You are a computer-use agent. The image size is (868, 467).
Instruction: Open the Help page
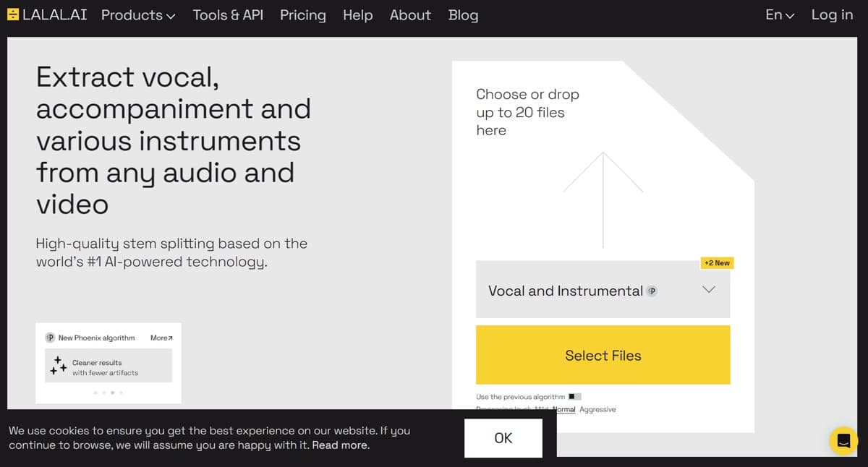(x=357, y=15)
